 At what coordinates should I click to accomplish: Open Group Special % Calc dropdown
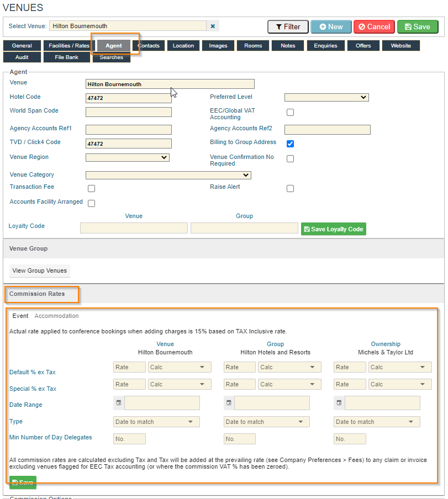coord(289,384)
